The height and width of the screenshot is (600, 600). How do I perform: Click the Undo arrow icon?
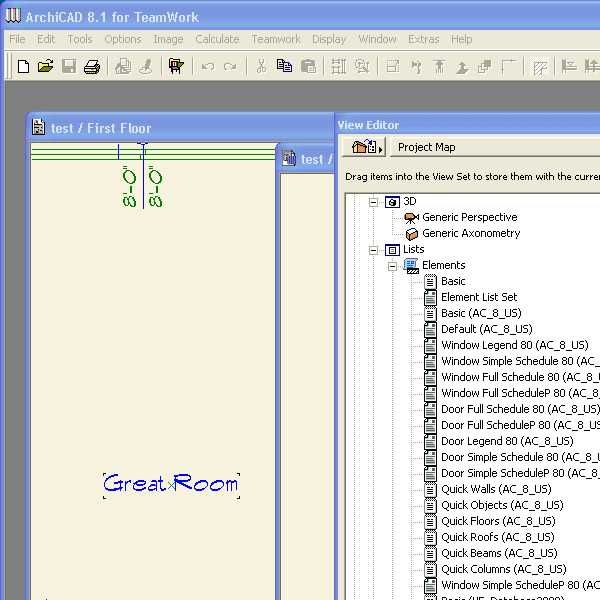click(207, 67)
